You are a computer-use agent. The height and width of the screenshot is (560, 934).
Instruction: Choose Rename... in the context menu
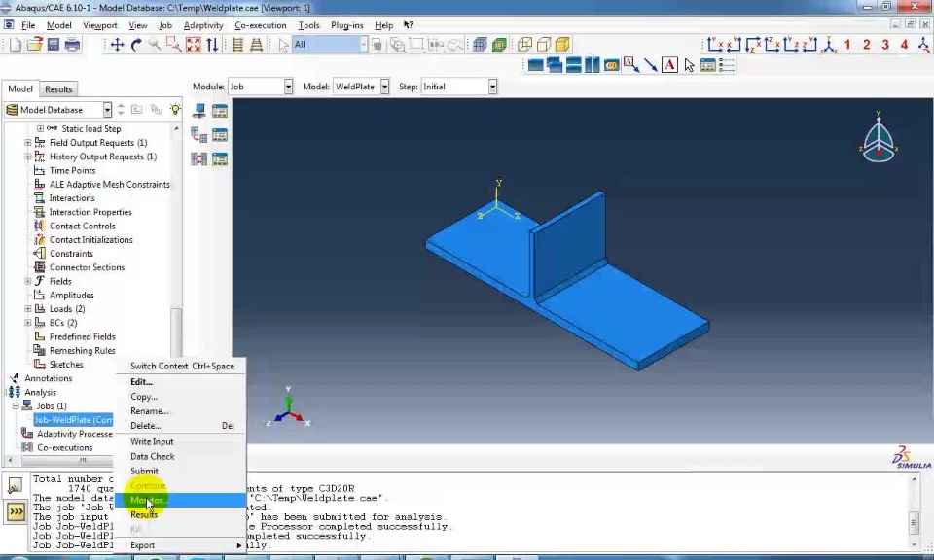pos(181,410)
